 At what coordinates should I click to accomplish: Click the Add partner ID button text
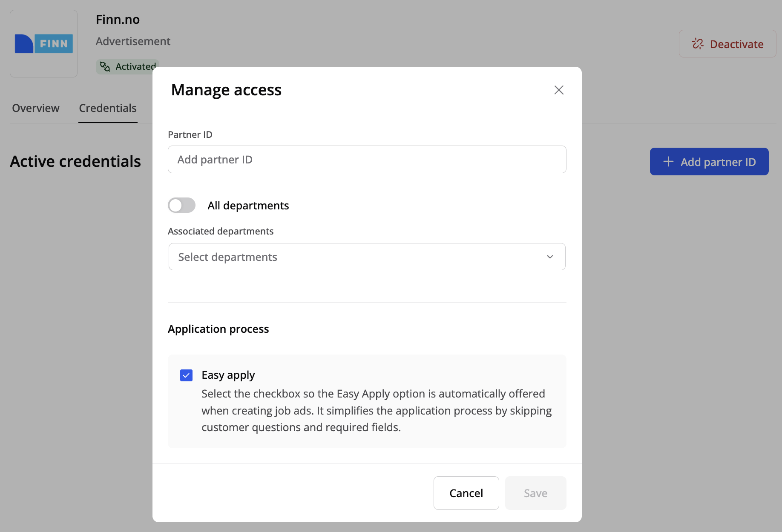point(718,162)
